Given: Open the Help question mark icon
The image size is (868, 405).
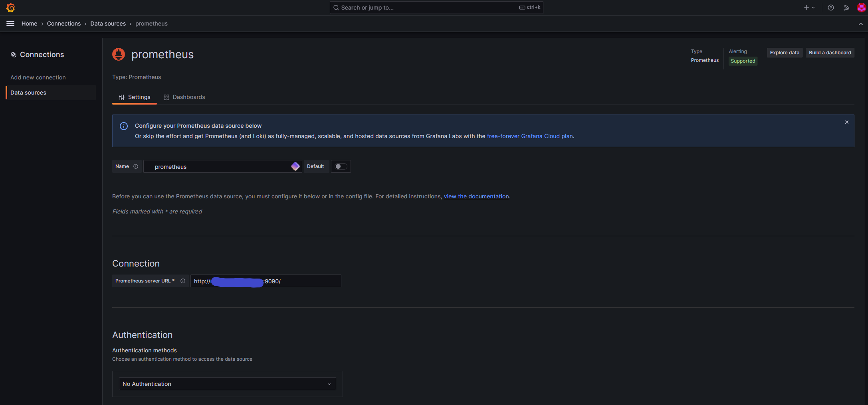Looking at the screenshot, I should tap(831, 7).
